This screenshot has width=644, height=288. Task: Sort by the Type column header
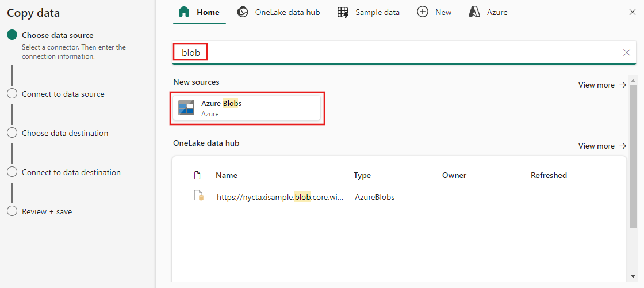click(362, 175)
